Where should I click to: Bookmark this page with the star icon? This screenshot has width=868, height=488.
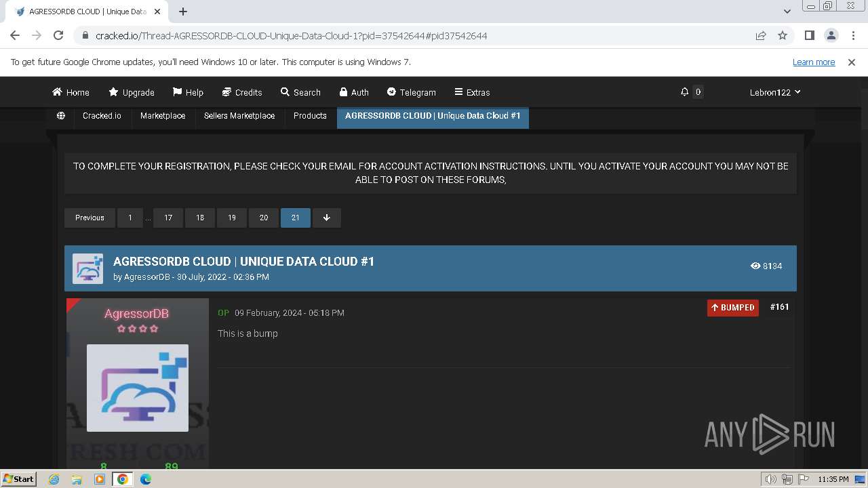[783, 35]
